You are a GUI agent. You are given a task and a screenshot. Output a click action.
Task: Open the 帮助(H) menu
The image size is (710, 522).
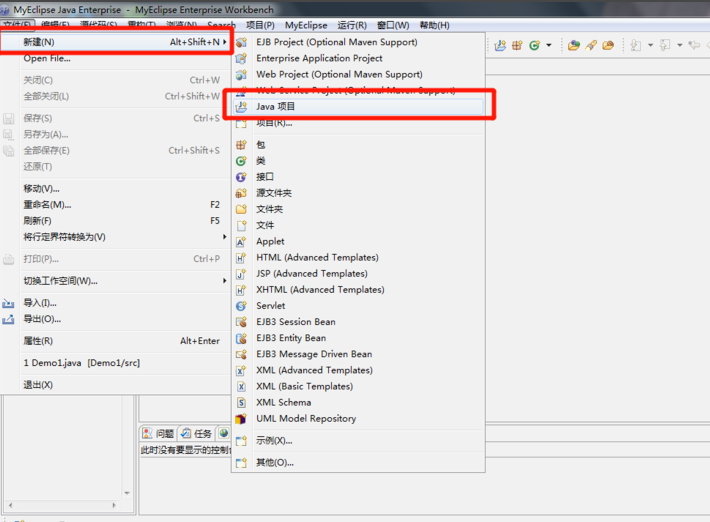click(x=435, y=25)
